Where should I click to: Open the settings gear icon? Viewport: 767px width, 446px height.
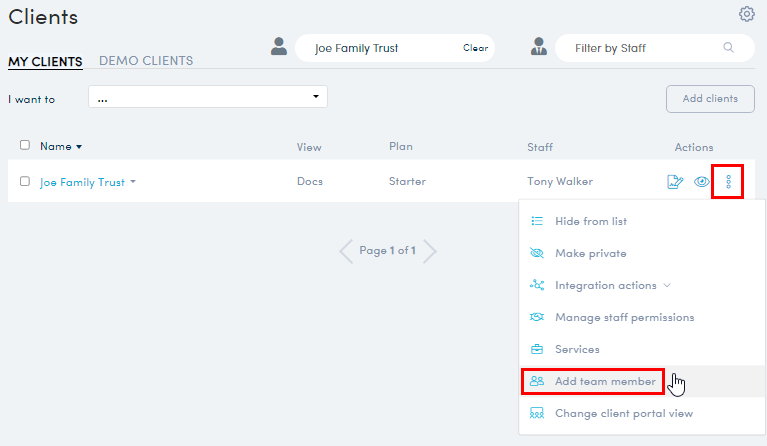(x=746, y=14)
